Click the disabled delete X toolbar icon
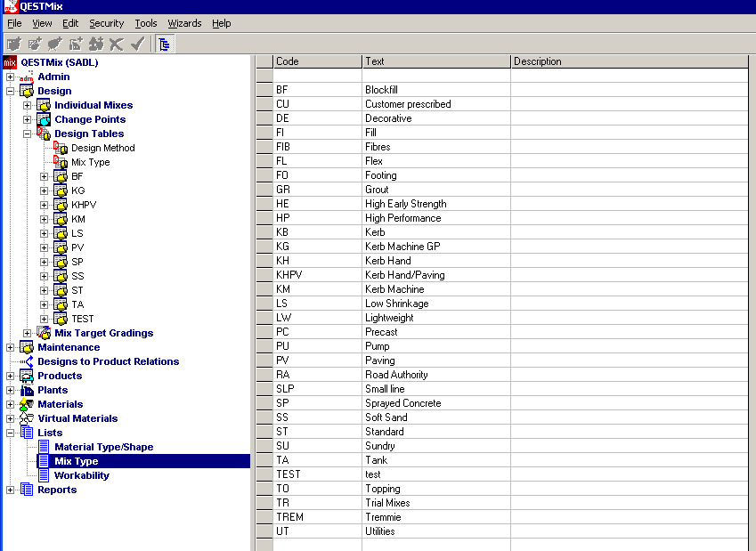Image resolution: width=756 pixels, height=551 pixels. (116, 44)
